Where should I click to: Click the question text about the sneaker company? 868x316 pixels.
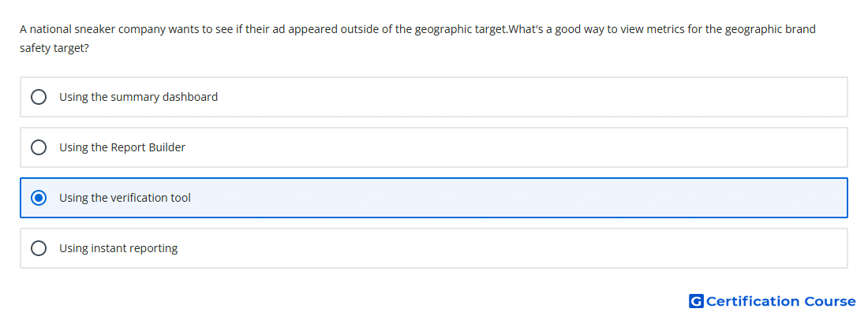[418, 39]
